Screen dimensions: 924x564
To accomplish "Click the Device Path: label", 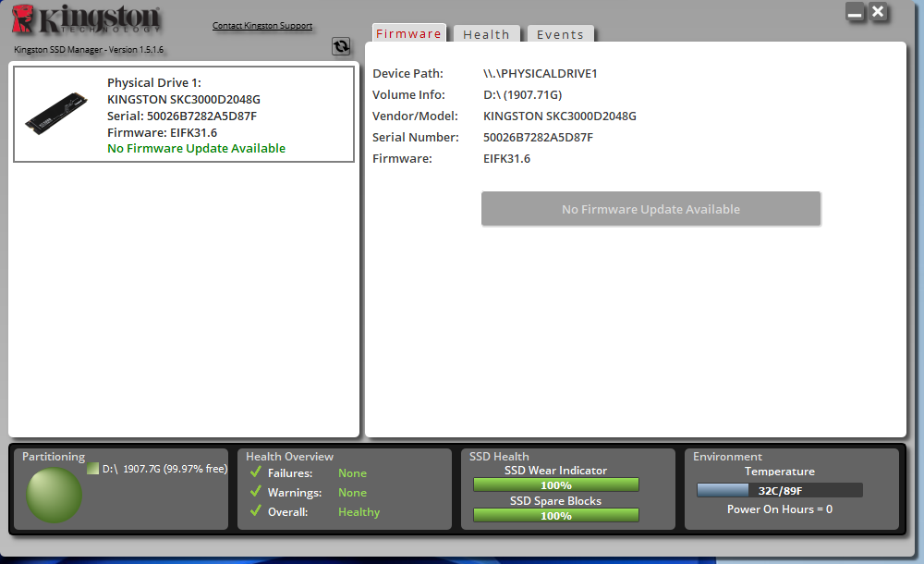I will point(407,74).
